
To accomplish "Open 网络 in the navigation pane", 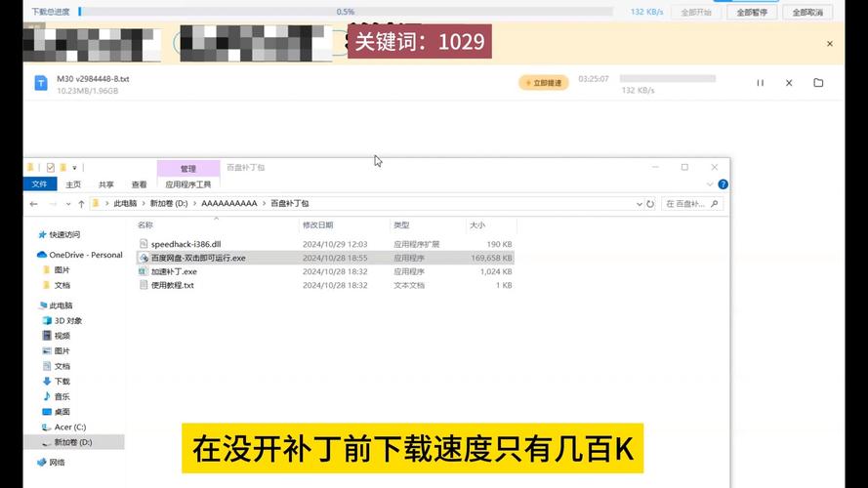I will click(x=57, y=463).
